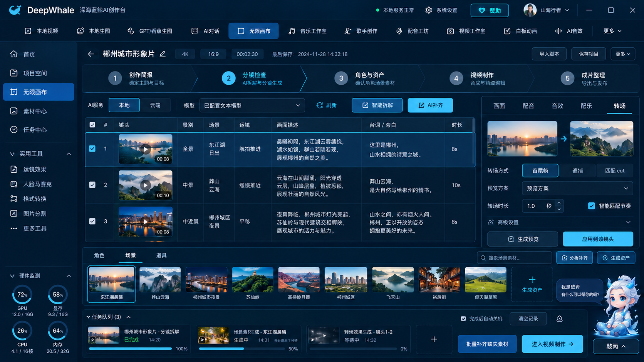The height and width of the screenshot is (362, 644).
Task: Open 音乐工作室 from the top toolbar
Action: pyautogui.click(x=307, y=31)
